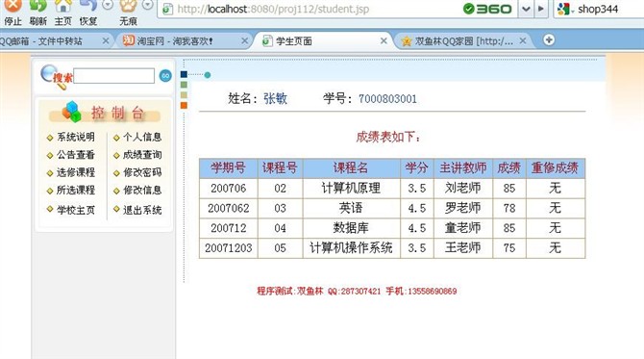The width and height of the screenshot is (644, 359).
Task: Open 所选课程 link
Action: [x=76, y=190]
